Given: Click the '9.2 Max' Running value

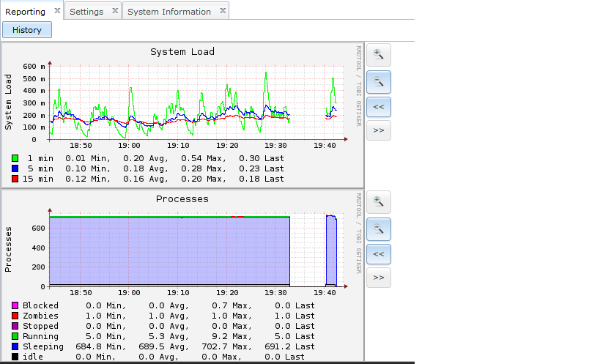Looking at the screenshot, I should click(x=232, y=336).
